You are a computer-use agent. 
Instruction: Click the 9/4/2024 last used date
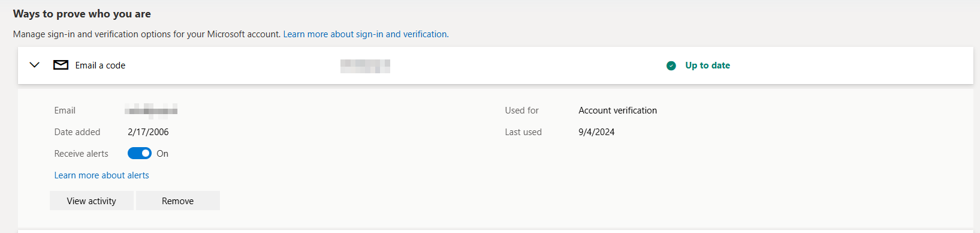[x=596, y=132]
